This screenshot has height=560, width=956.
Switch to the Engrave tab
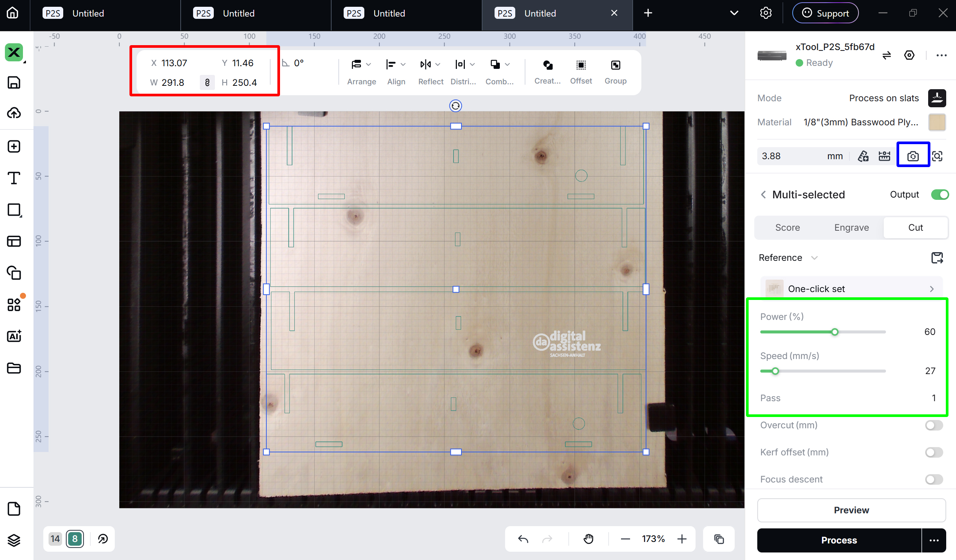851,228
